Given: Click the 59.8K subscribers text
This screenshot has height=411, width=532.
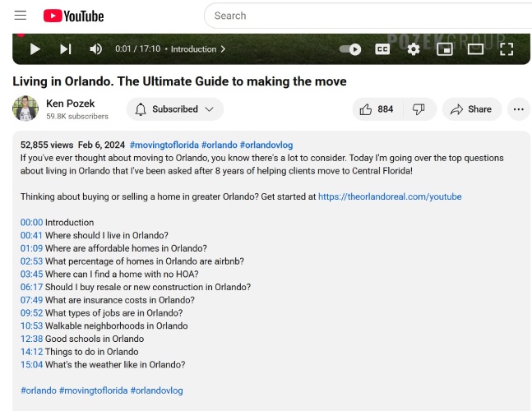Looking at the screenshot, I should tap(77, 117).
